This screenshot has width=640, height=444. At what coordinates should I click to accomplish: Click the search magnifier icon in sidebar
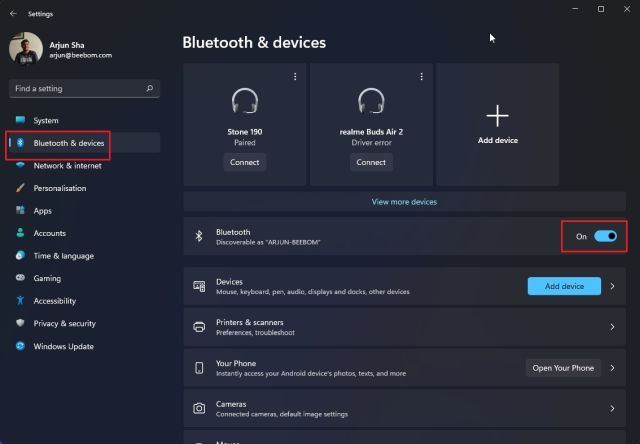150,89
